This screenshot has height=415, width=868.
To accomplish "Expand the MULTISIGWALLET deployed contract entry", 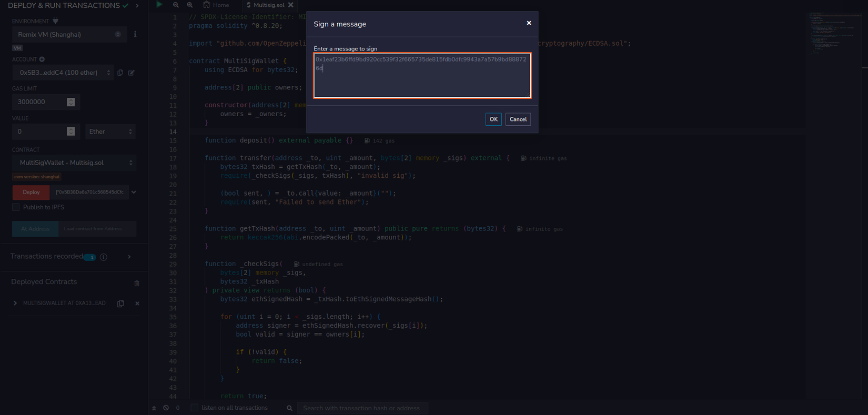I will (x=15, y=303).
